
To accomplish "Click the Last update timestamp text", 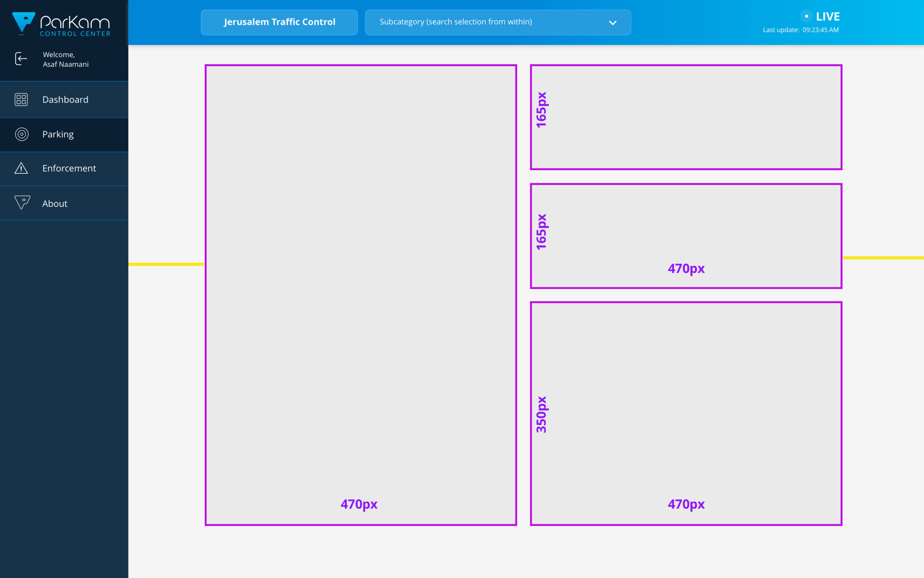I will click(x=801, y=30).
